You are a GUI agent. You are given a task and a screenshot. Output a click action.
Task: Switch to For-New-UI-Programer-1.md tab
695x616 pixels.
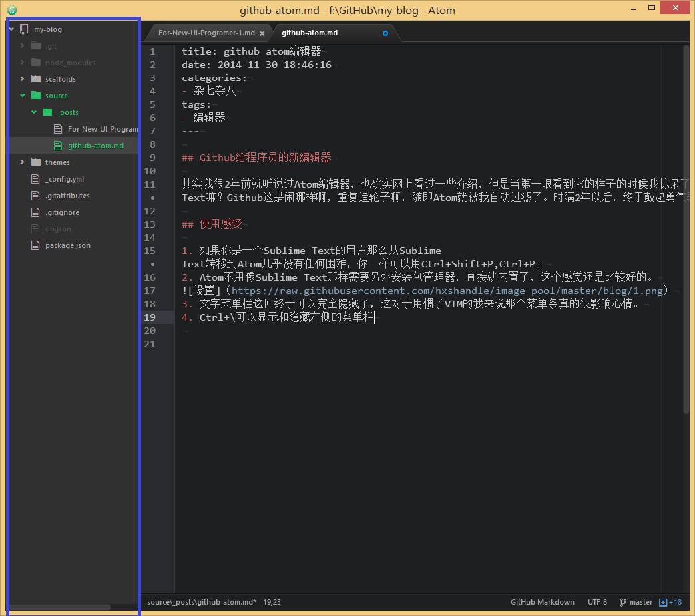coord(206,33)
